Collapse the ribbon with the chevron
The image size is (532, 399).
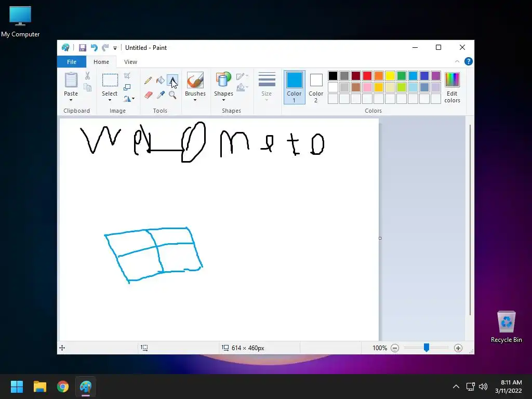point(457,61)
